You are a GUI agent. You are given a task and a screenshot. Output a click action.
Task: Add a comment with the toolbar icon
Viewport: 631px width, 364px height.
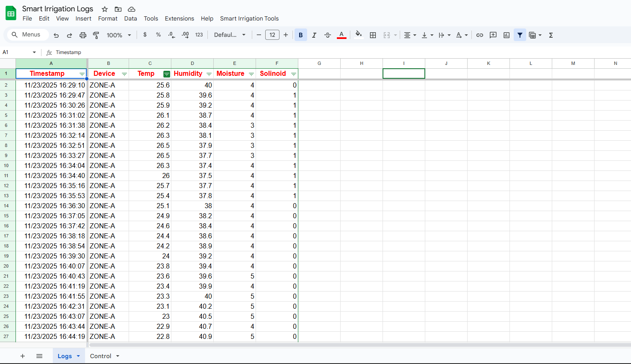(x=493, y=35)
